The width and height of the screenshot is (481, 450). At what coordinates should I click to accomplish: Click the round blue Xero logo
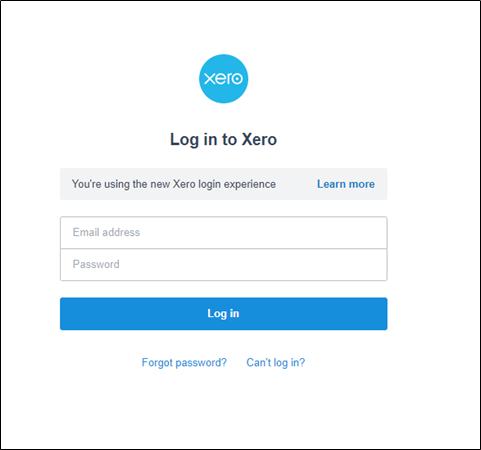tap(223, 79)
